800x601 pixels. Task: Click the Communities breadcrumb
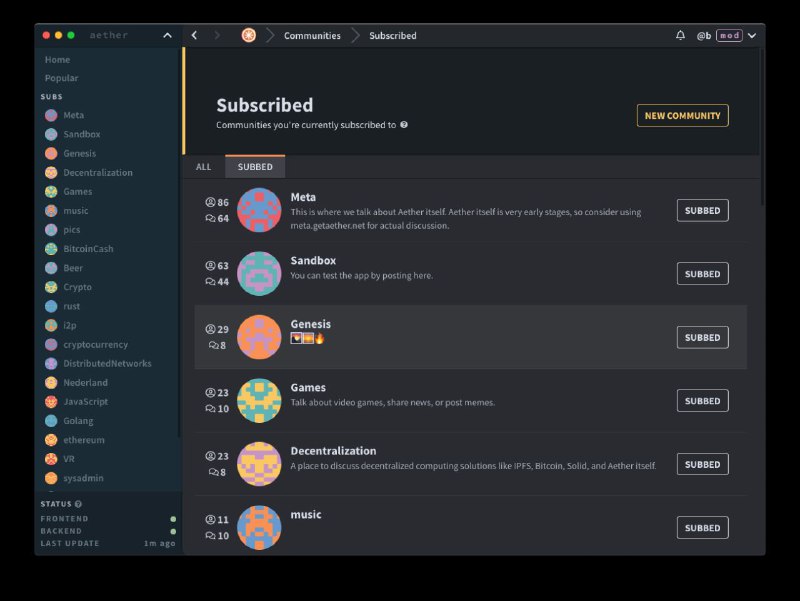312,36
